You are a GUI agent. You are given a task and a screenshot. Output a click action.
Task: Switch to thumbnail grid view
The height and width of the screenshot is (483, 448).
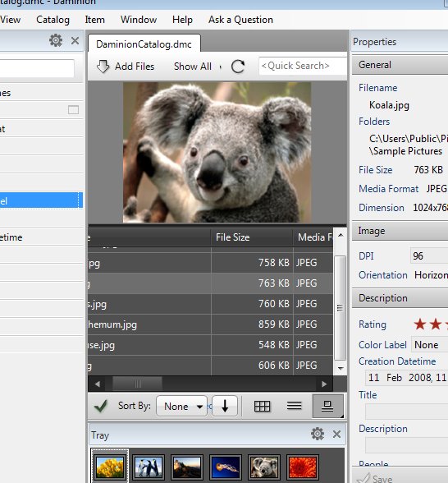coord(263,407)
